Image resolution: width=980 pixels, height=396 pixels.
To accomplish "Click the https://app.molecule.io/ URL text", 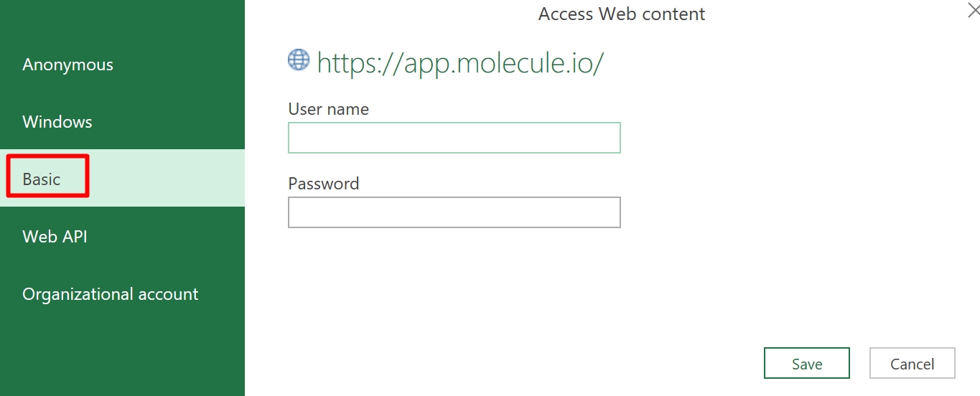I will [460, 63].
